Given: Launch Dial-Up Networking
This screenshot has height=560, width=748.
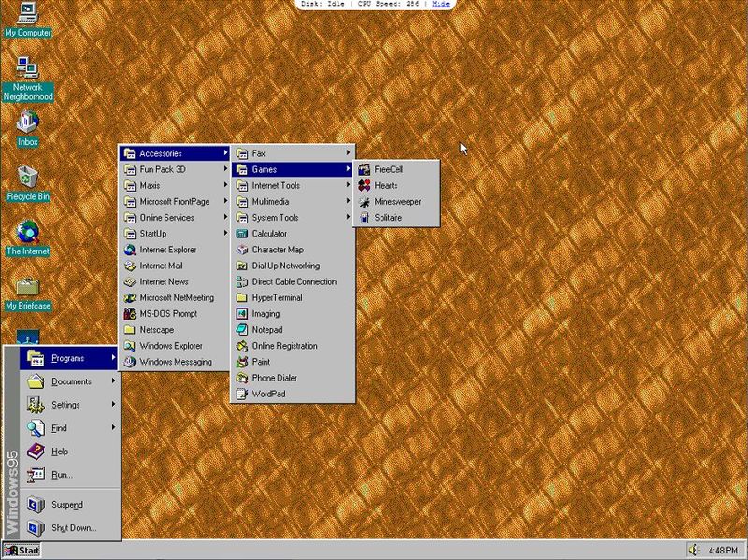Looking at the screenshot, I should click(293, 266).
